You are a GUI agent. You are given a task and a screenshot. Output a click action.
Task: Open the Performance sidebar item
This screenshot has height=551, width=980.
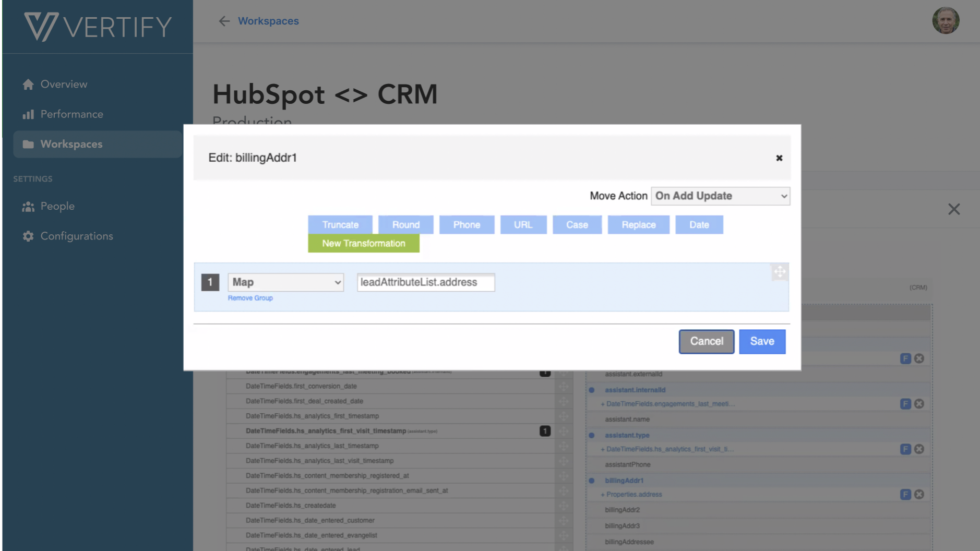coord(71,114)
